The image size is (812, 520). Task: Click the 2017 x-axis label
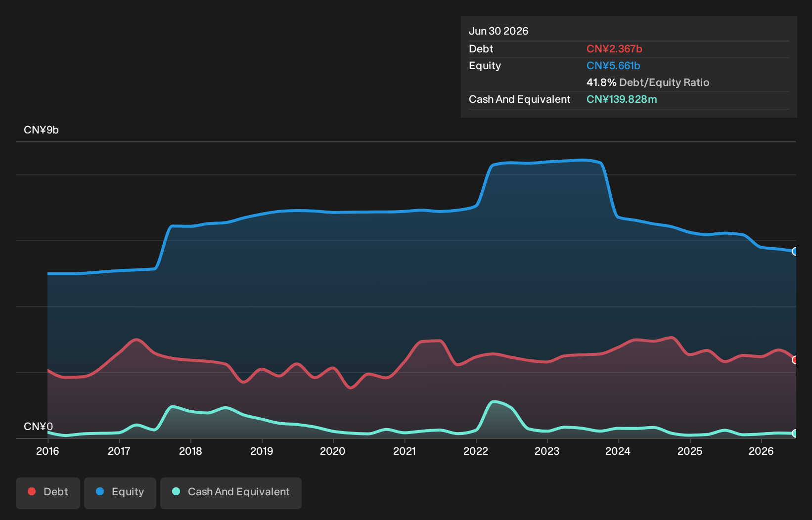coord(119,451)
